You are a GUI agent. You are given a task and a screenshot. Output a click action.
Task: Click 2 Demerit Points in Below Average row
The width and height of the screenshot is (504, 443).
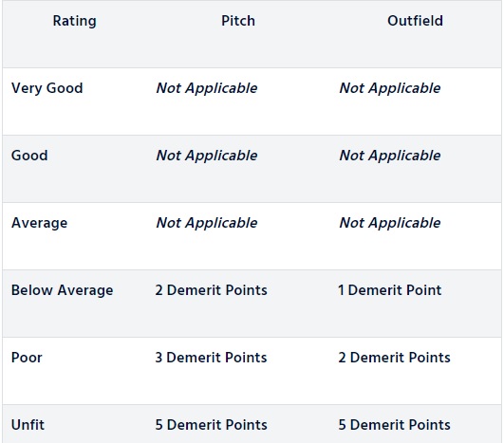(211, 290)
